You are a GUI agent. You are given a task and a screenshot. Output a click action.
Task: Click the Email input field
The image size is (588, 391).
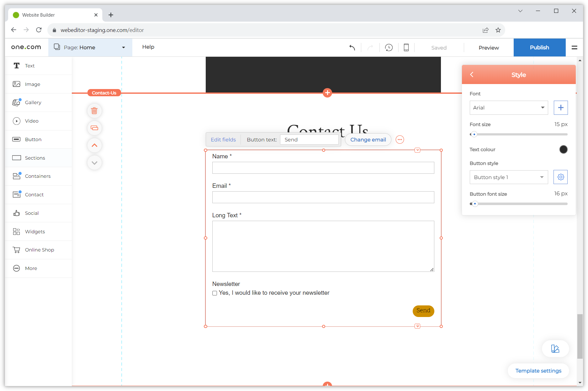(323, 197)
